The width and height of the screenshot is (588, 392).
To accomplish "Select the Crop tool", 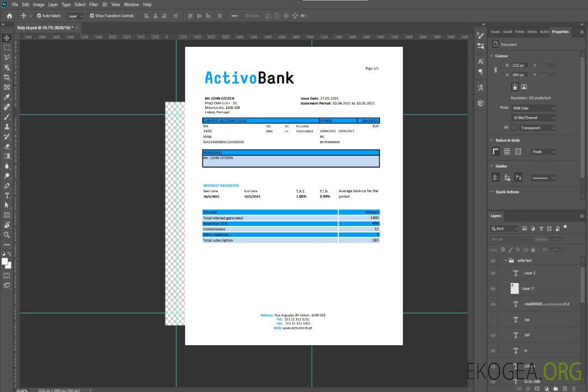I will 7,77.
